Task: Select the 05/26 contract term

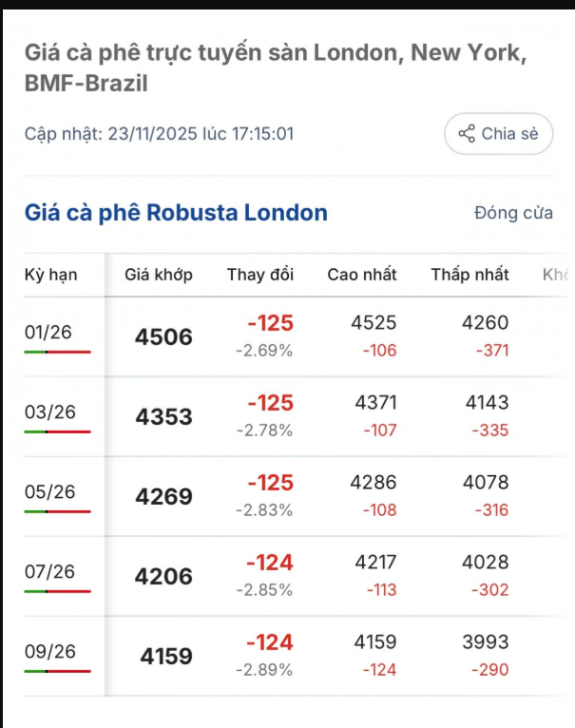Action: (x=48, y=492)
